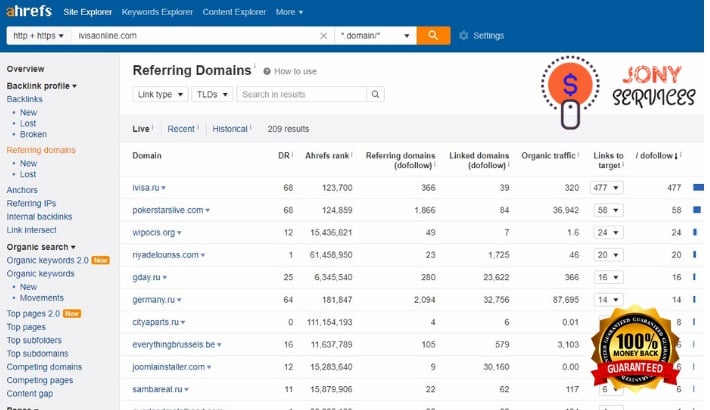Expand the TLDs filter dropdown
Screen dimensions: 710x410
212,94
